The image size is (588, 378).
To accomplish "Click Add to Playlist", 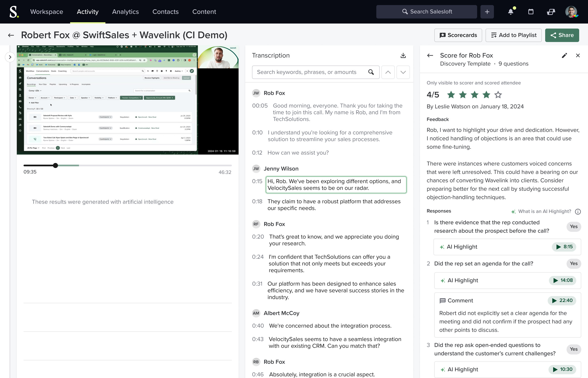I will (x=513, y=35).
